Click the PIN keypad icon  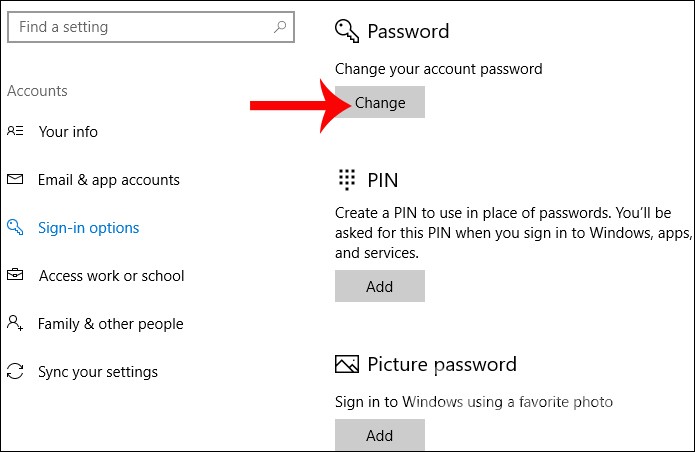tap(347, 180)
